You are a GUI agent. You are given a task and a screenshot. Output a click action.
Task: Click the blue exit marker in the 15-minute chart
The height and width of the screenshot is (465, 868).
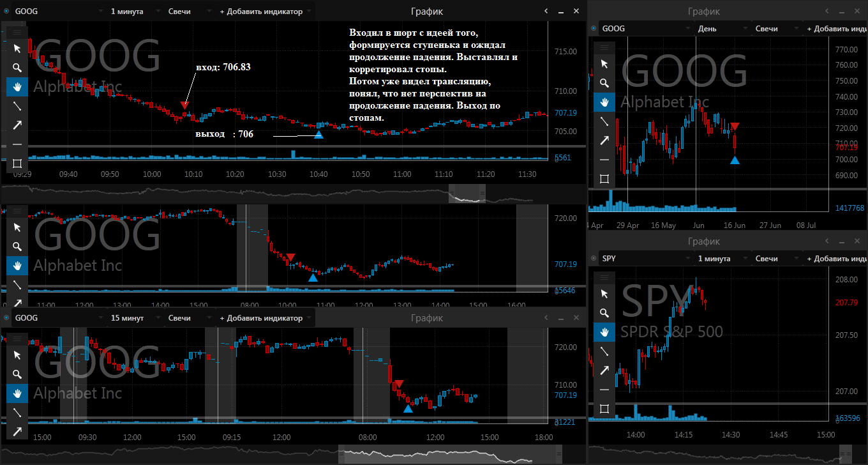(408, 408)
